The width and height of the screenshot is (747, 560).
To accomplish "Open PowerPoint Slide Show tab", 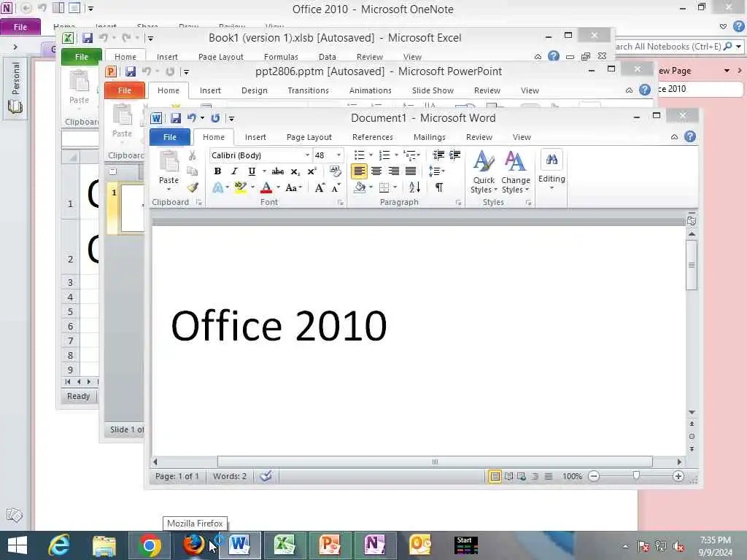I will [433, 90].
